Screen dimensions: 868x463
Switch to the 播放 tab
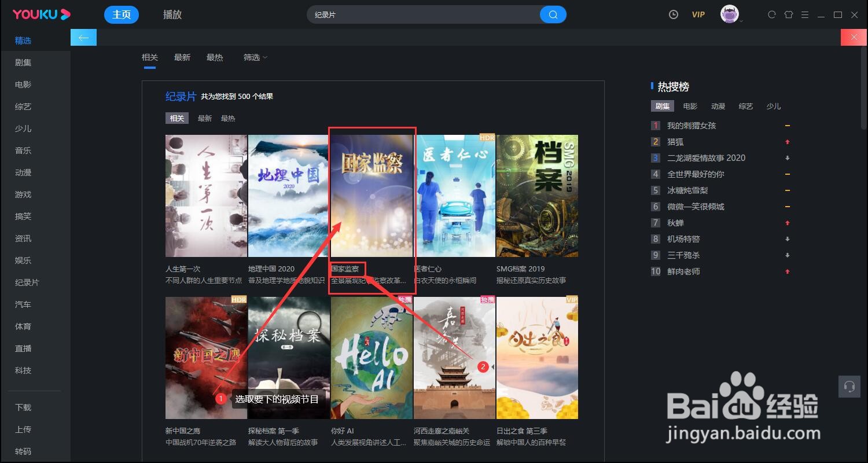point(172,14)
